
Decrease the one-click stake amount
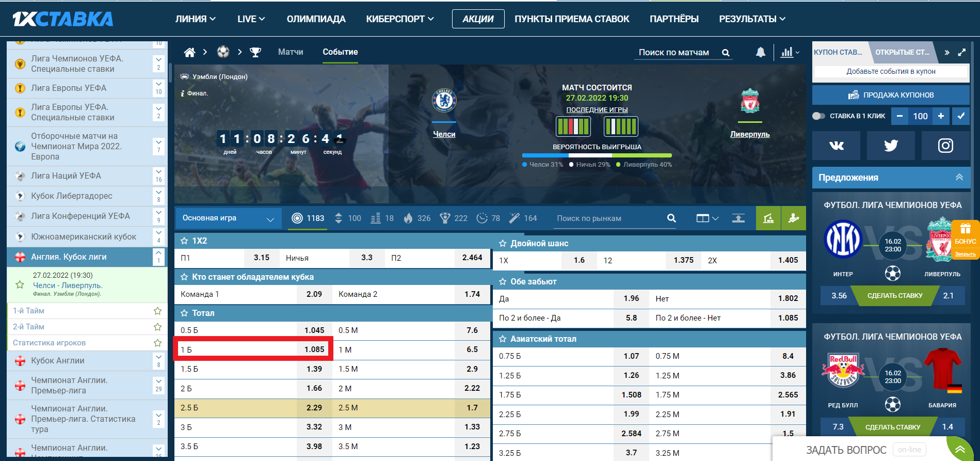coord(899,116)
